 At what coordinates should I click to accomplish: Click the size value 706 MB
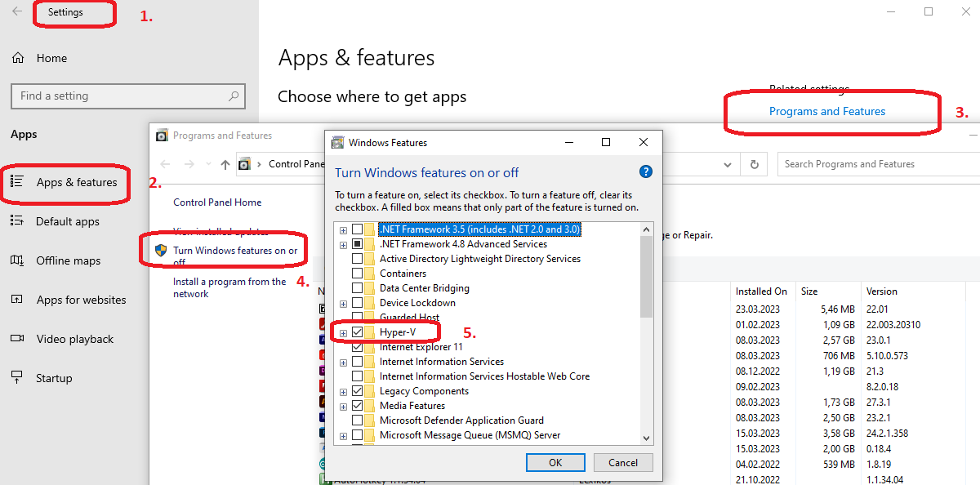click(x=840, y=356)
